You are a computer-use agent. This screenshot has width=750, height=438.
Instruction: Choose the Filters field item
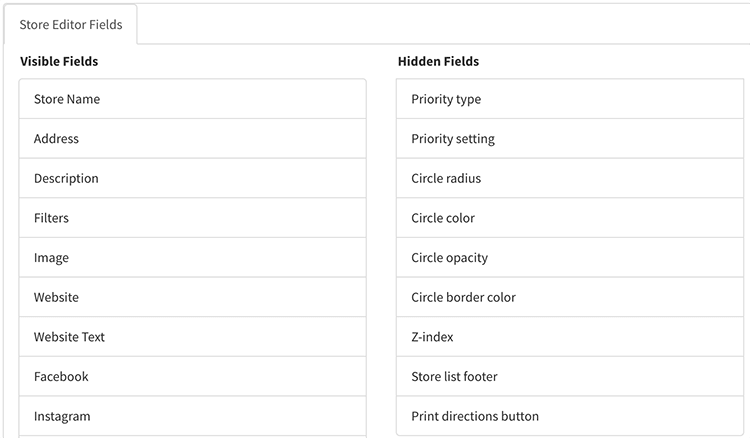pyautogui.click(x=193, y=218)
